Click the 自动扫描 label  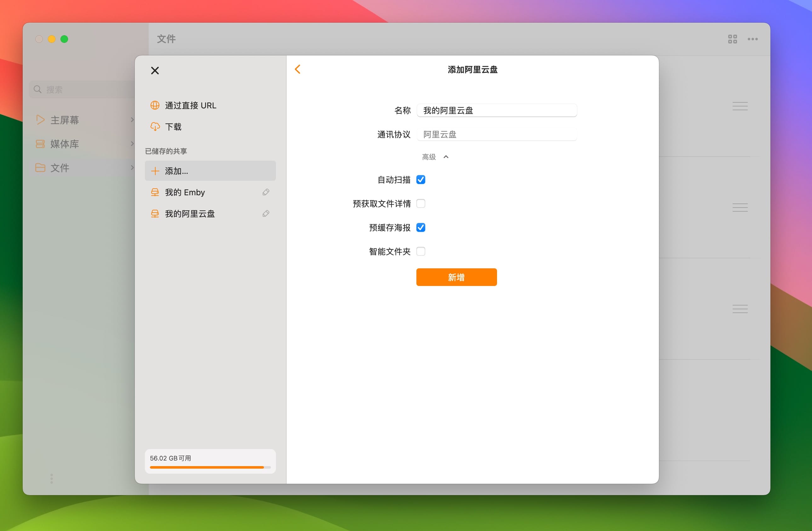point(394,180)
